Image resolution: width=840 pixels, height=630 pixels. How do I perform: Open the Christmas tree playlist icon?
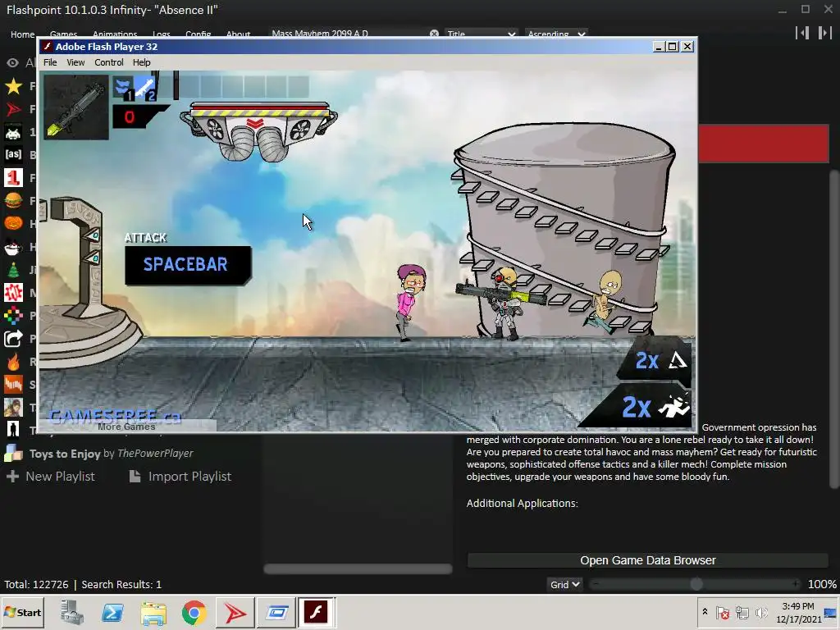(13, 269)
